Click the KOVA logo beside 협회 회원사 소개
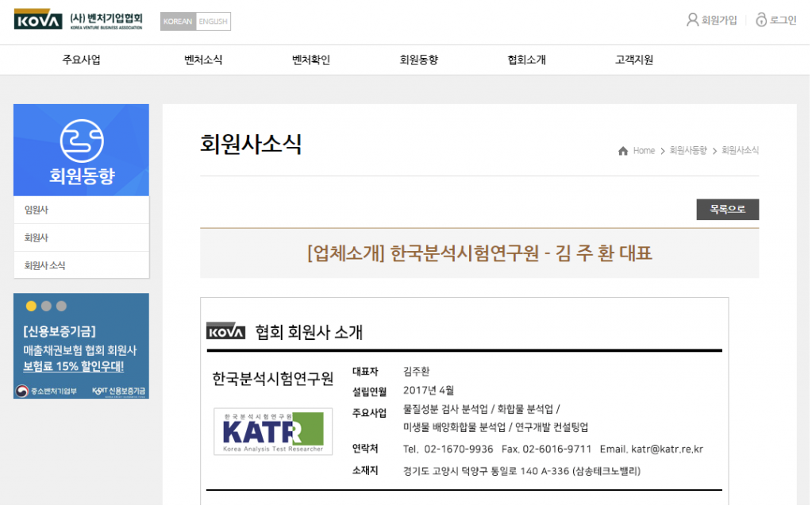812x525 pixels. [x=225, y=330]
